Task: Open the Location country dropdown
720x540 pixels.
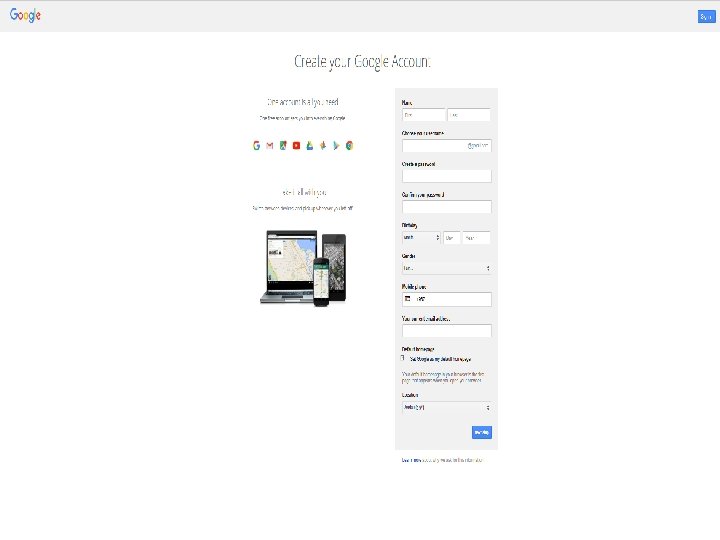Action: 447,407
